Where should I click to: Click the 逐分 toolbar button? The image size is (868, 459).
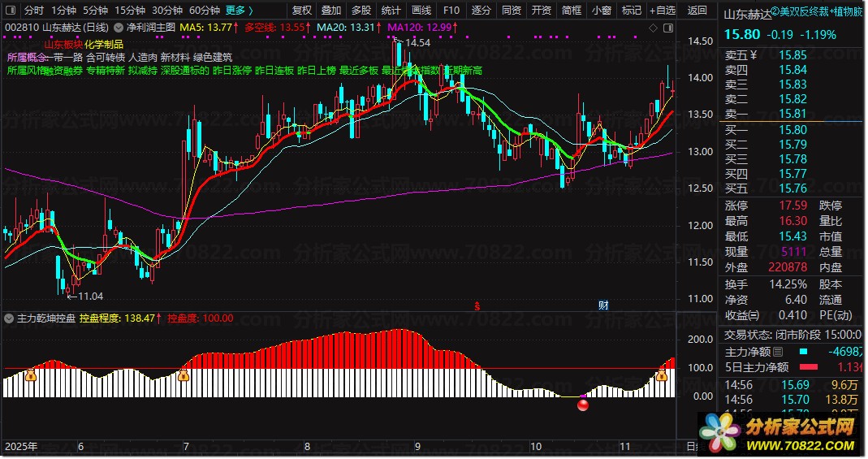pyautogui.click(x=481, y=10)
